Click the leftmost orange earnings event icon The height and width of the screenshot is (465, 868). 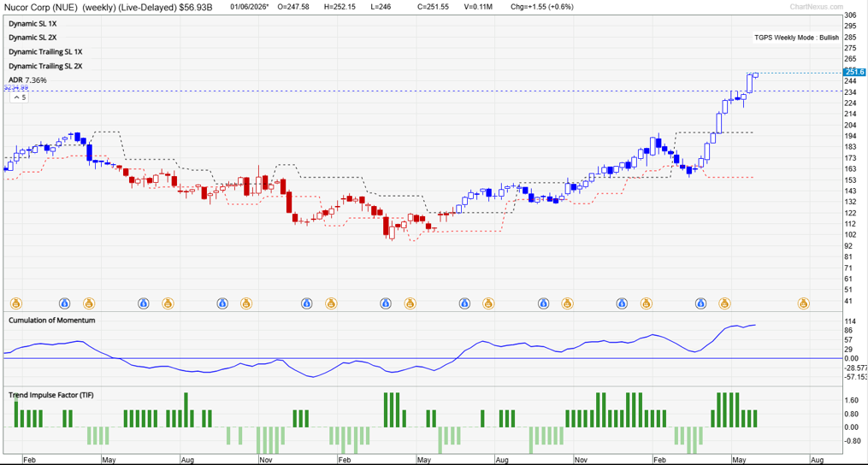point(16,303)
